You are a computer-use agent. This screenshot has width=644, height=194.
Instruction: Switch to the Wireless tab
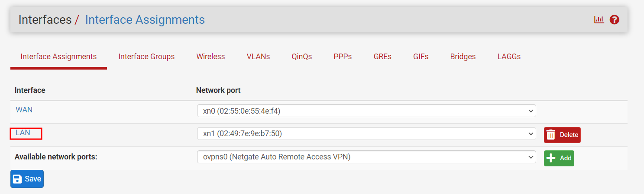210,57
